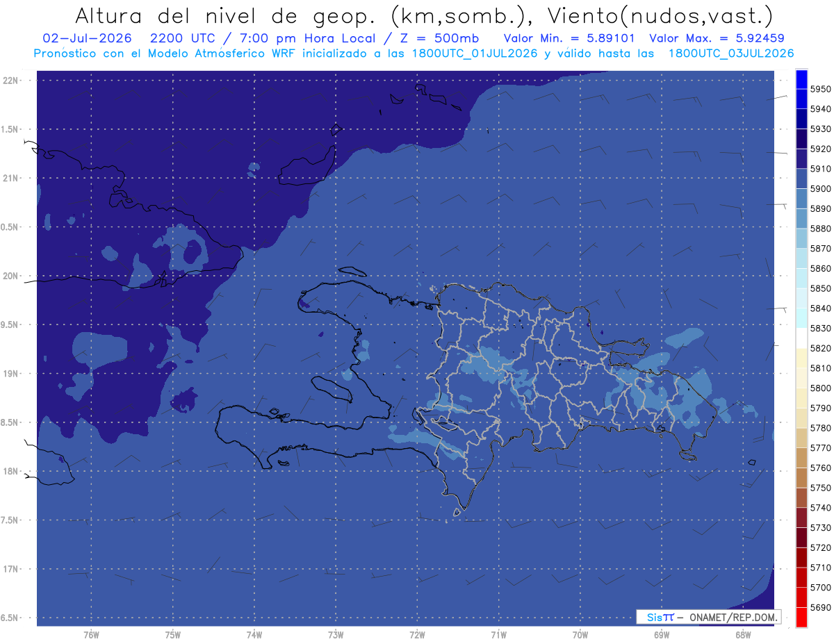The width and height of the screenshot is (834, 644).
Task: Click the '5800' color bar value
Action: (820, 388)
